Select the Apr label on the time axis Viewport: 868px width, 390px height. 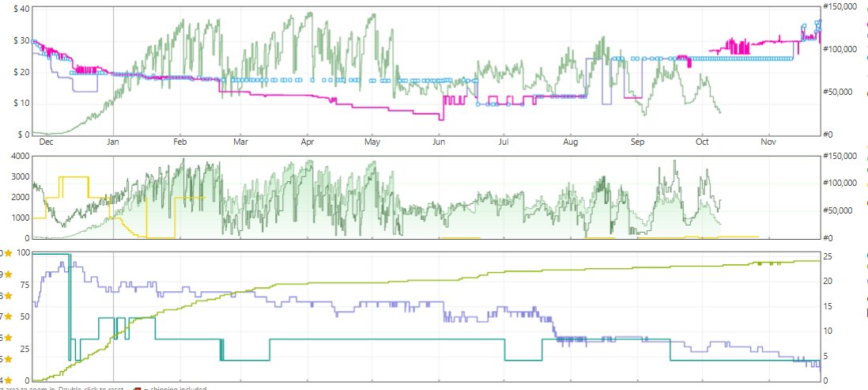(308, 142)
